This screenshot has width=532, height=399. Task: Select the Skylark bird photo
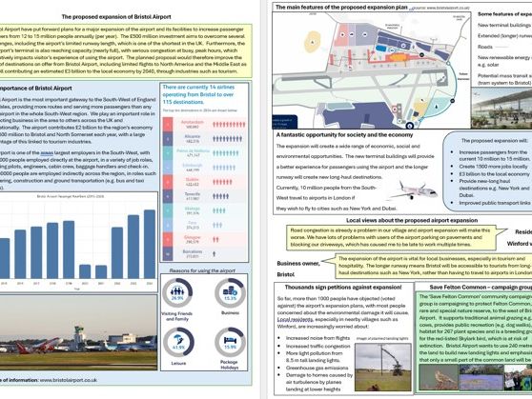tap(439, 377)
